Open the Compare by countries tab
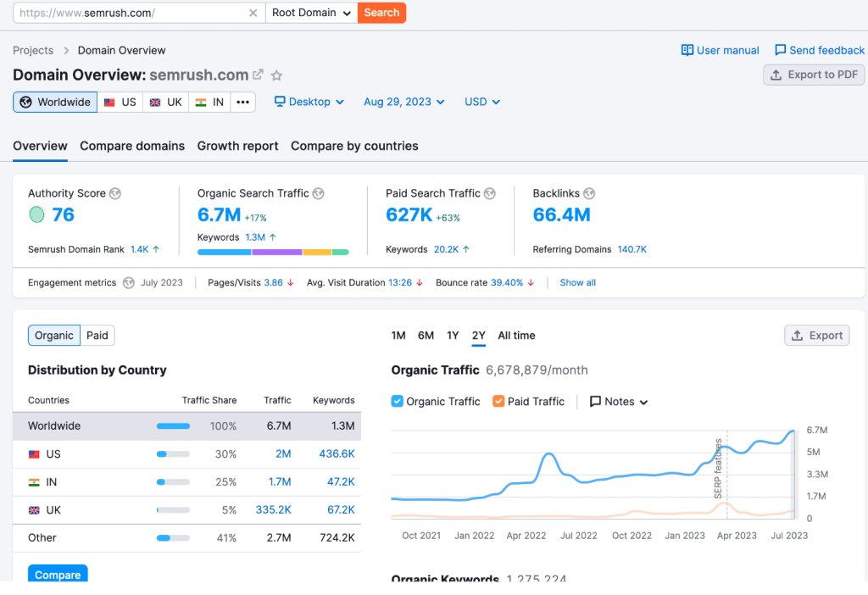 click(x=355, y=146)
